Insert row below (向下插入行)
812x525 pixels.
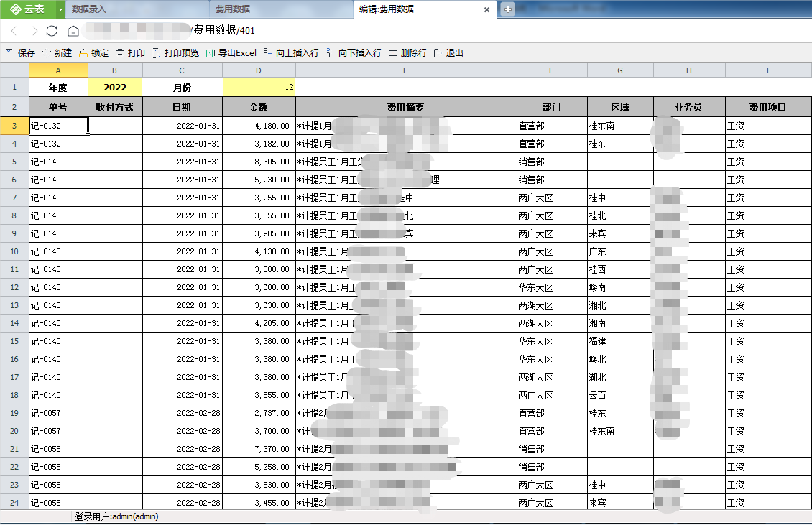(x=354, y=53)
